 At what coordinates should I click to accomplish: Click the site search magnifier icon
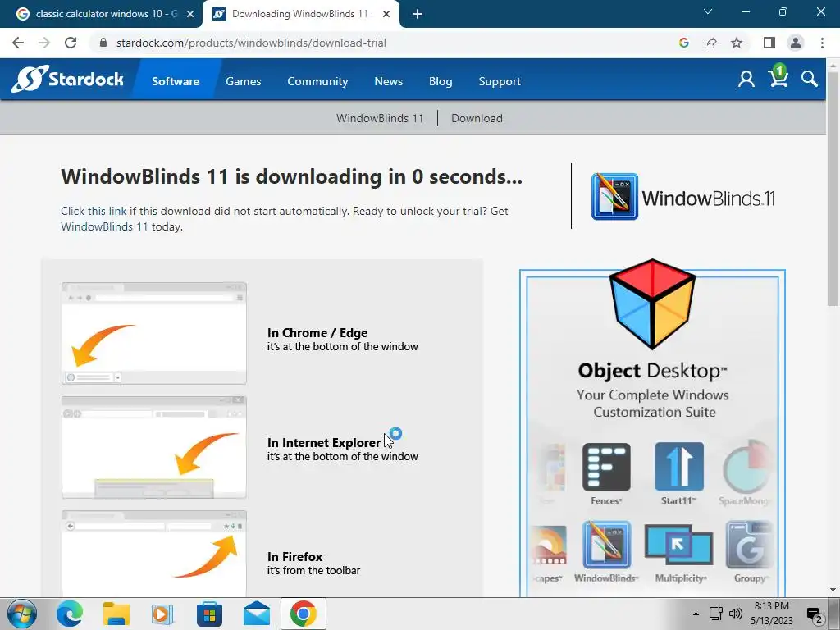tap(810, 80)
